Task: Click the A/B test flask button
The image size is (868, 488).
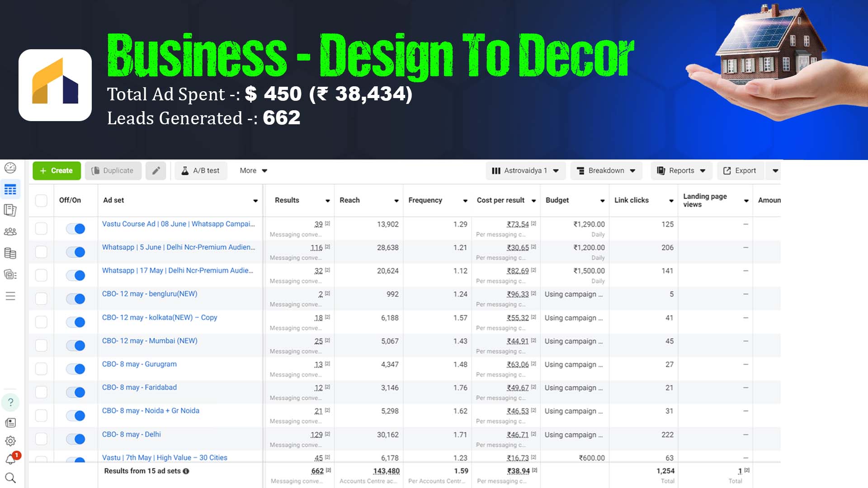Action: click(201, 171)
